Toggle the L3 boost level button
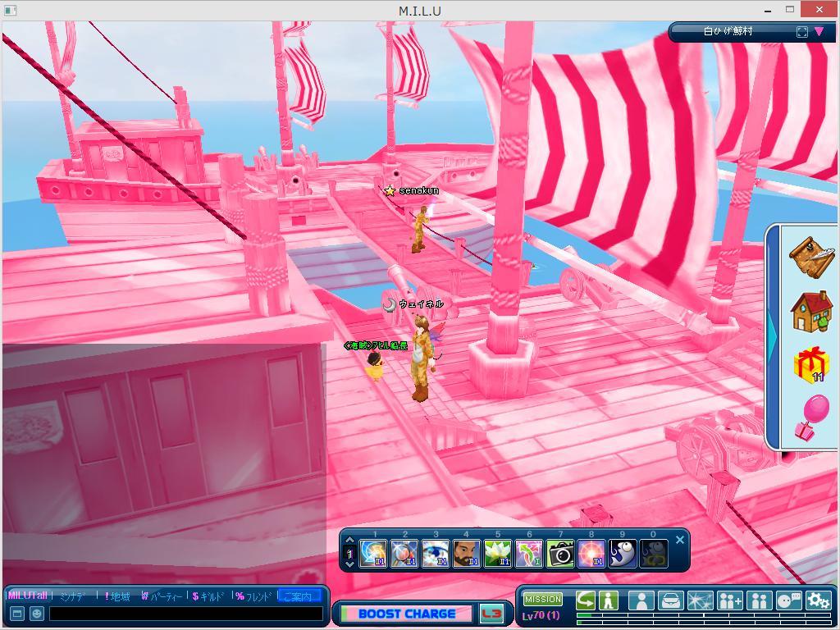 491,614
